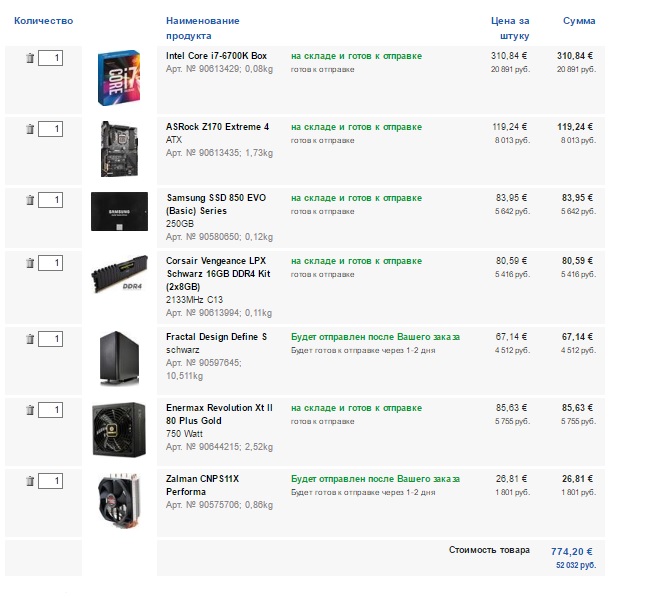663x597 pixels.
Task: Delete Fractal Design Define S from cart
Action: coord(30,339)
